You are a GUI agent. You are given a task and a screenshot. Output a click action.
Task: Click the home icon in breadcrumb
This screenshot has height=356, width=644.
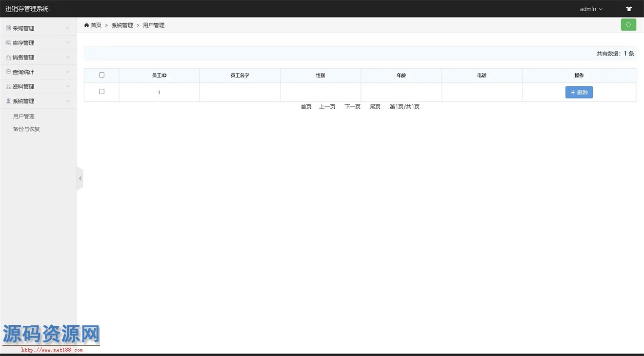(x=87, y=25)
